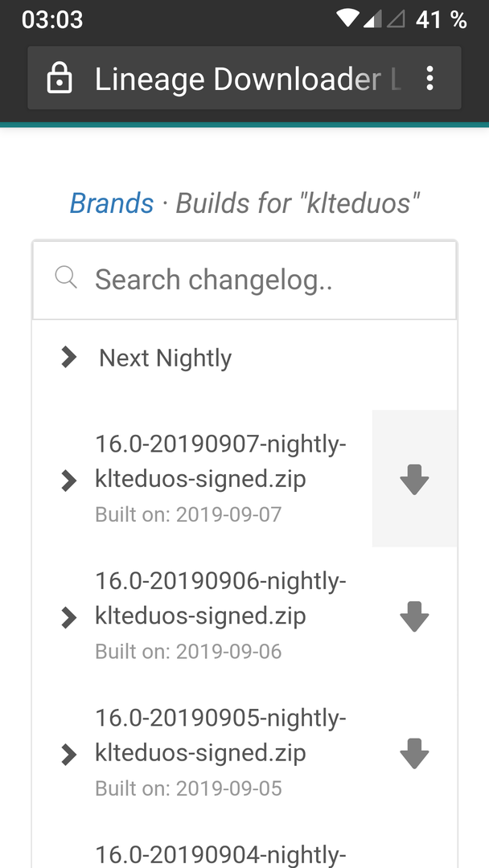489x868 pixels.
Task: Expand the Next Nightly changelog chevron
Action: pos(68,357)
